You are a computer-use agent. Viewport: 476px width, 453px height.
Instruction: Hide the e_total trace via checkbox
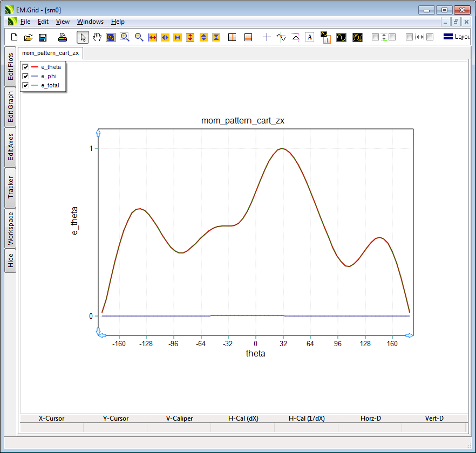pyautogui.click(x=25, y=85)
